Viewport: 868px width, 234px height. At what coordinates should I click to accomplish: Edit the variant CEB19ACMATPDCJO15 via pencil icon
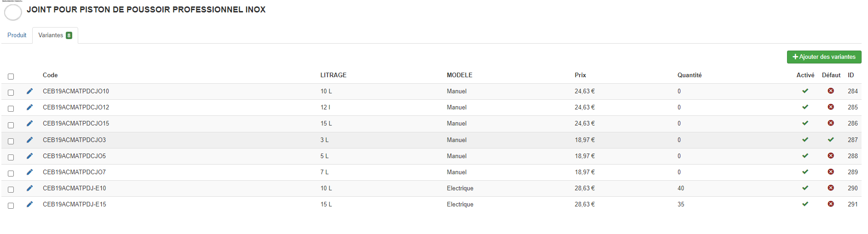(30, 123)
